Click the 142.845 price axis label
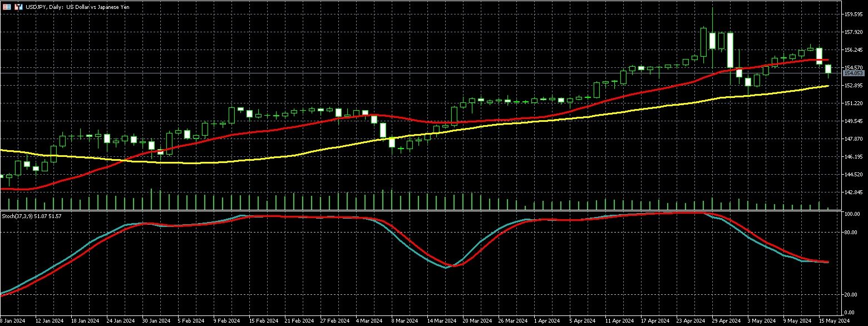 tap(853, 192)
